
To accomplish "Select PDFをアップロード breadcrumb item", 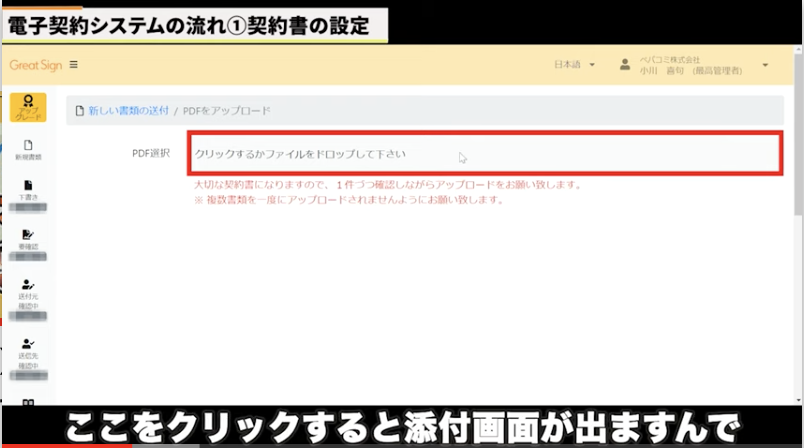I will pos(226,110).
